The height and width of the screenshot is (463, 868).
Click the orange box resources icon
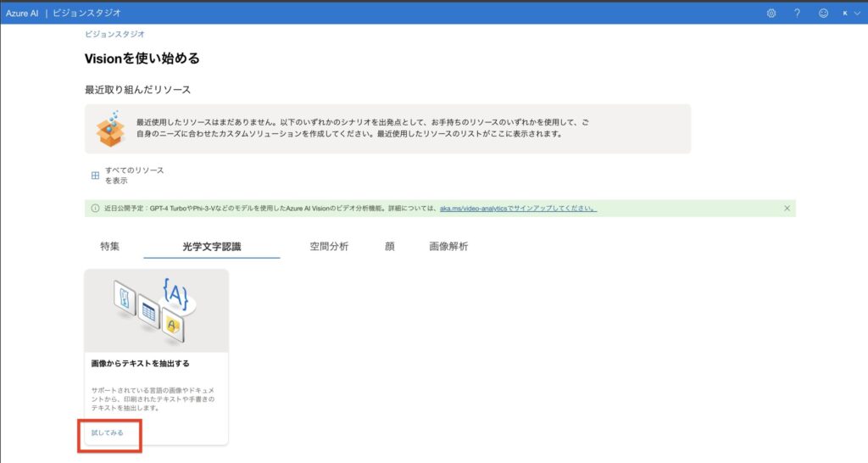110,129
